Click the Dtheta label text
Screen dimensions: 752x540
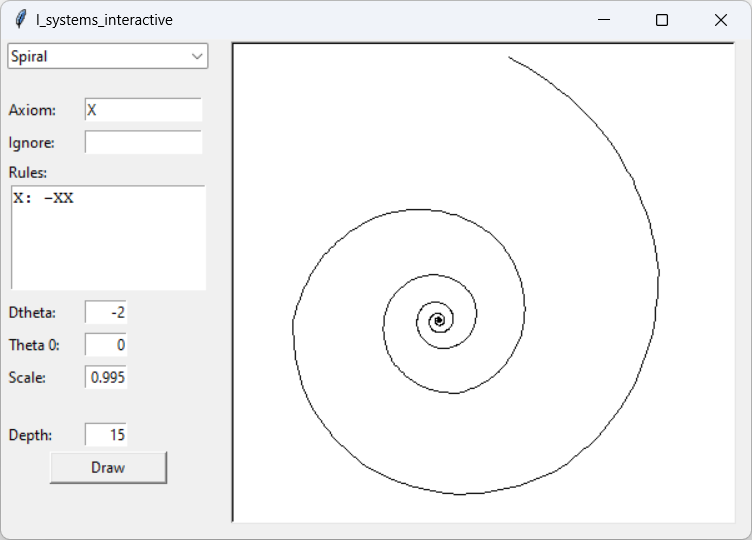(x=32, y=312)
